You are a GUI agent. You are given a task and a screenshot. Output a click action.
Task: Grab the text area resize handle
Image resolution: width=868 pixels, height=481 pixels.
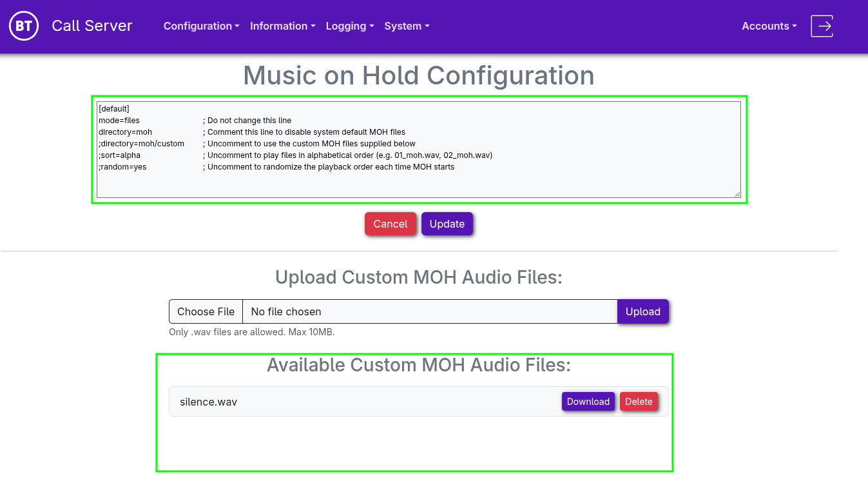[737, 193]
